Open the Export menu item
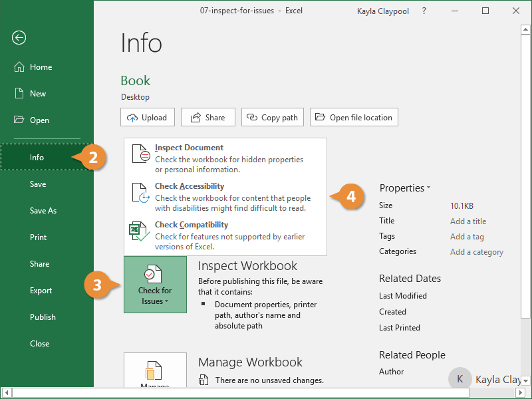The height and width of the screenshot is (399, 532). tap(41, 291)
